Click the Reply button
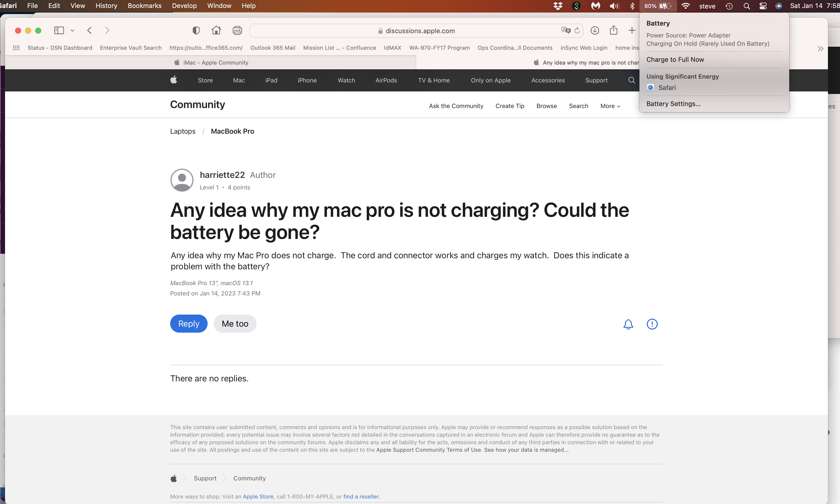 [189, 323]
